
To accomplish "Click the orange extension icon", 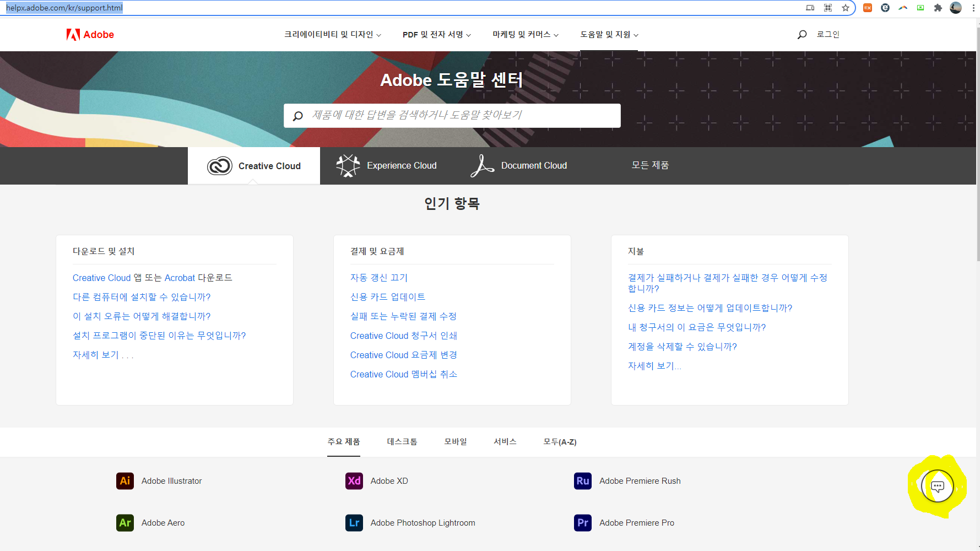I will pos(868,8).
